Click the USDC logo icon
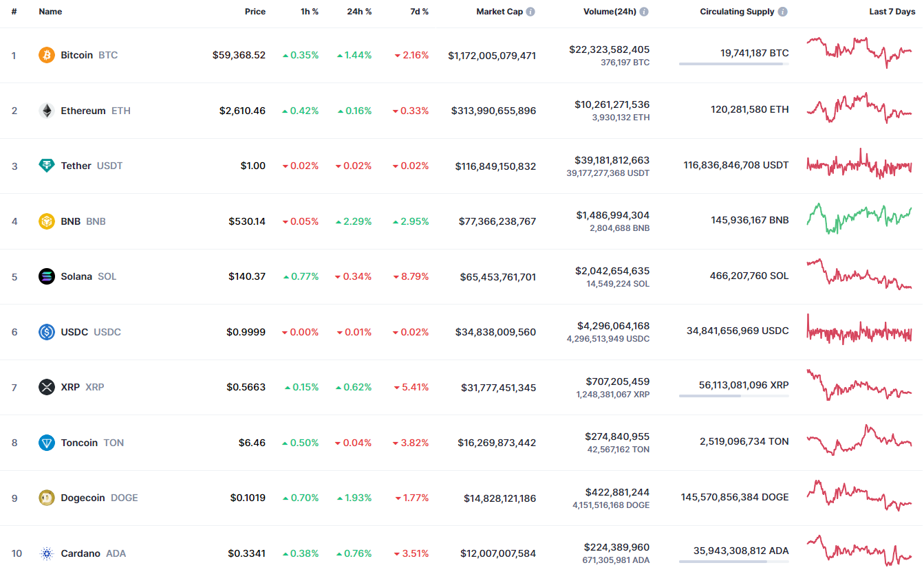This screenshot has width=924, height=574. tap(47, 332)
